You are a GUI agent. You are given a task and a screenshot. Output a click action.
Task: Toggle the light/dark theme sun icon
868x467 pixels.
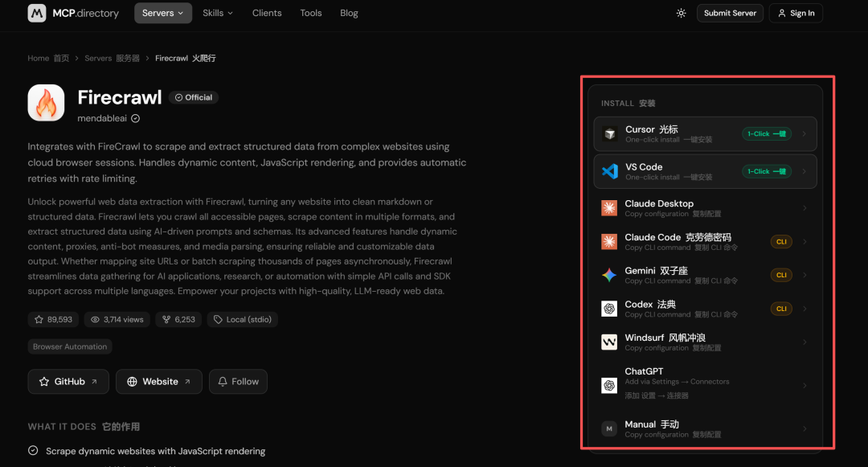pyautogui.click(x=681, y=13)
